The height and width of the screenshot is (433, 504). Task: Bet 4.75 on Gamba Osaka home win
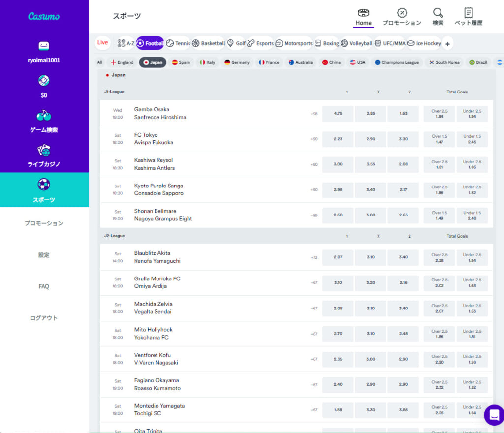tap(338, 114)
